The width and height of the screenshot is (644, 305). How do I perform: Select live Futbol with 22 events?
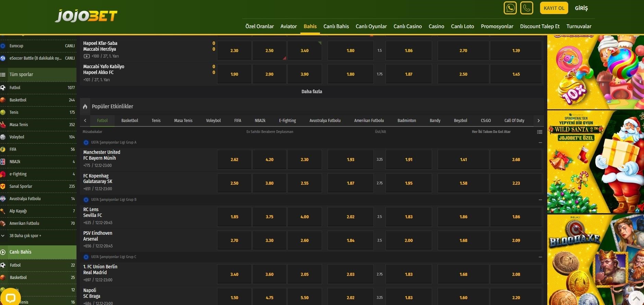(x=38, y=265)
